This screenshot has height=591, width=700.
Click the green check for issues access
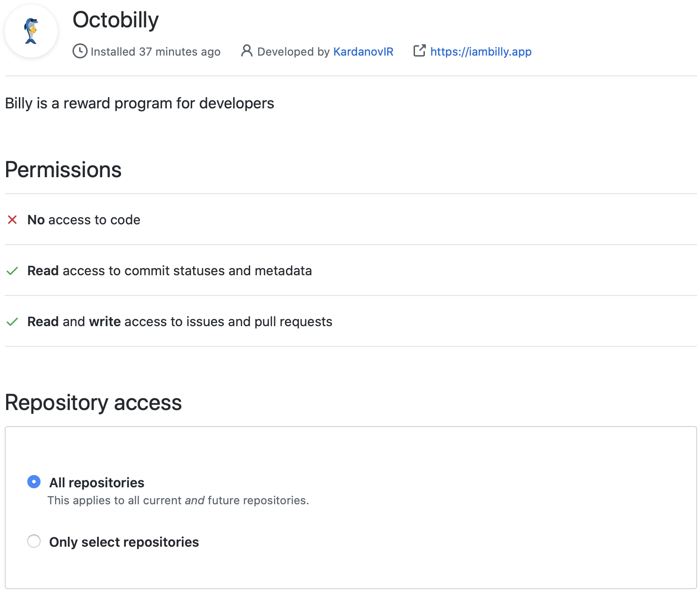[12, 322]
